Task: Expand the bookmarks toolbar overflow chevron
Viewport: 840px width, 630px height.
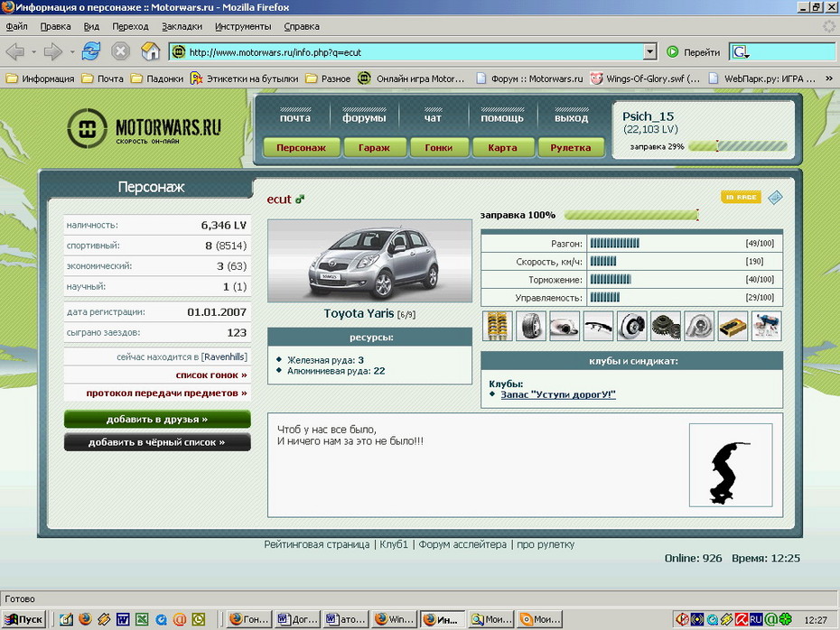Action: coord(829,79)
